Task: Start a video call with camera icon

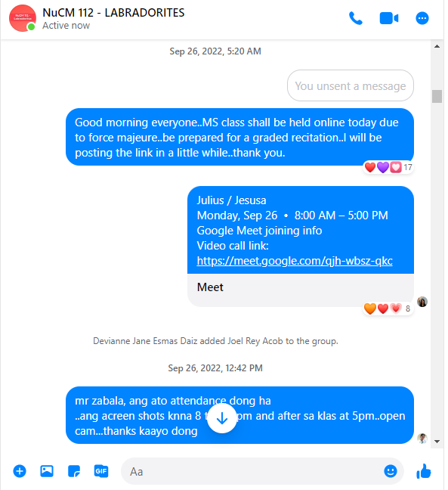Action: pyautogui.click(x=389, y=18)
